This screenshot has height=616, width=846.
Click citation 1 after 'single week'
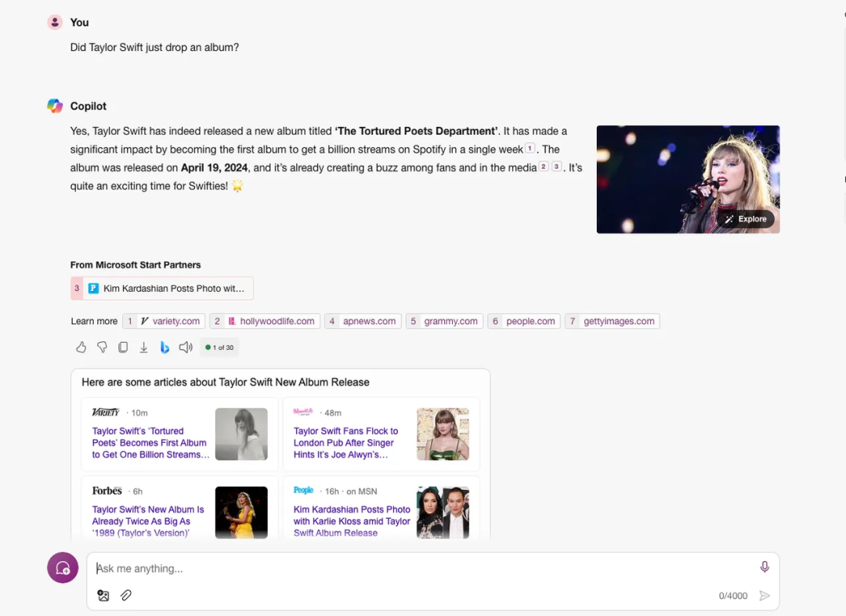(530, 148)
